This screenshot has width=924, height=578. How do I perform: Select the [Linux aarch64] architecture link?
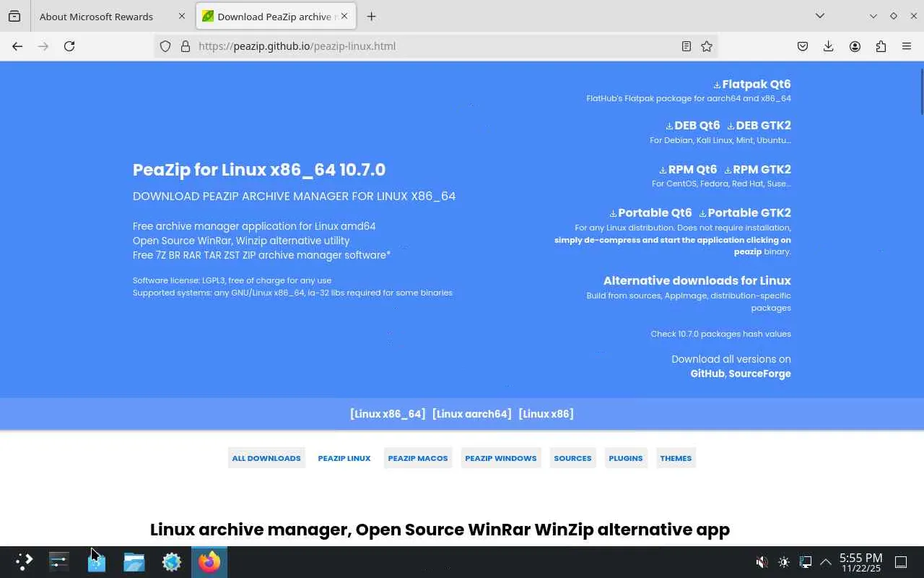pos(472,414)
